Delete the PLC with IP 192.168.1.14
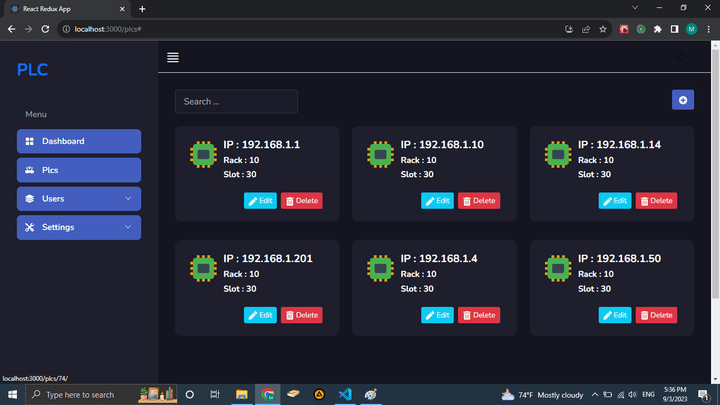Image resolution: width=720 pixels, height=405 pixels. point(656,201)
